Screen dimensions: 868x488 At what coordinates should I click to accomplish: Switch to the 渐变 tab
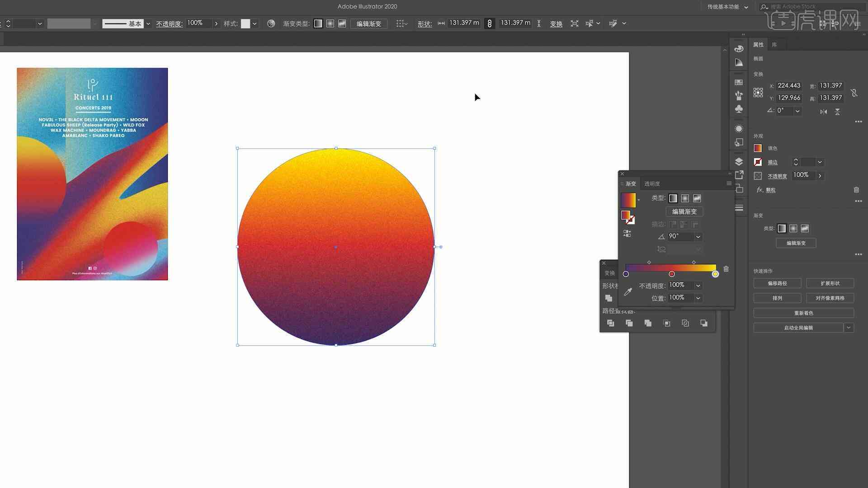pos(631,184)
